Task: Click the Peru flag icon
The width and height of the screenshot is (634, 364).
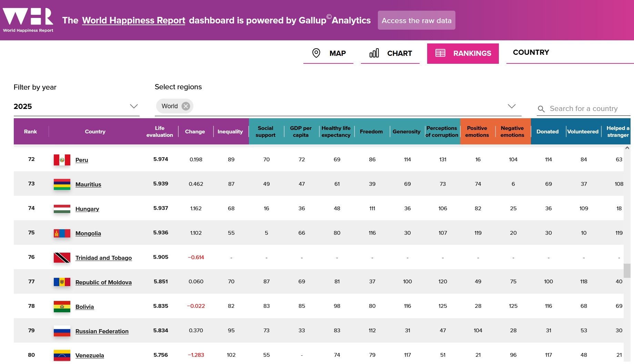Action: pyautogui.click(x=62, y=160)
